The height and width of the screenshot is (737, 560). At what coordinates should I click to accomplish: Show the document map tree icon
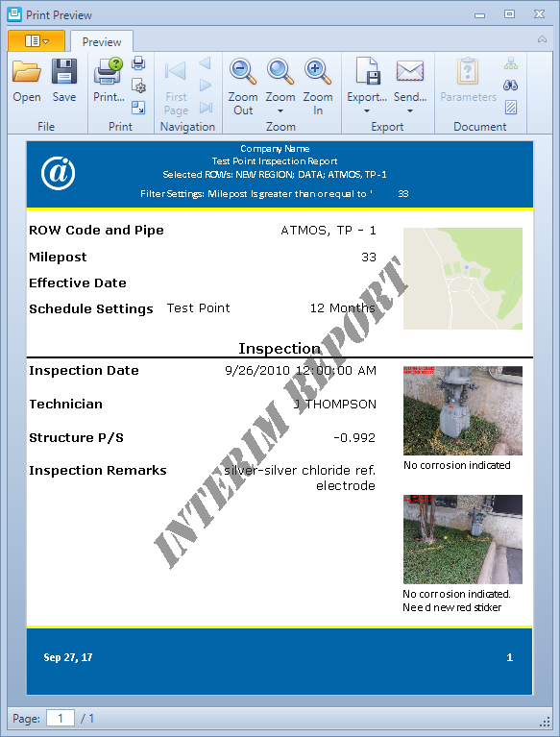pyautogui.click(x=511, y=63)
